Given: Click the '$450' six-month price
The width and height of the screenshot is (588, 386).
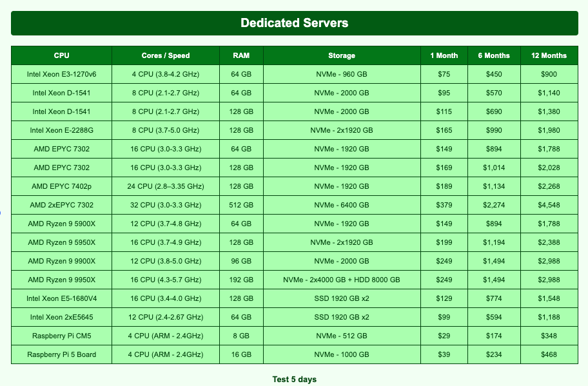Looking at the screenshot, I should point(494,74).
